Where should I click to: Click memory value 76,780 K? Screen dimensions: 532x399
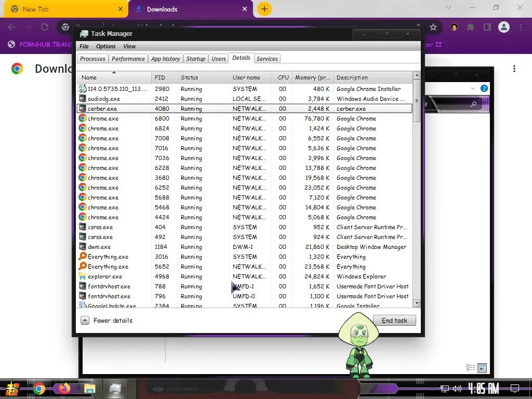point(317,118)
